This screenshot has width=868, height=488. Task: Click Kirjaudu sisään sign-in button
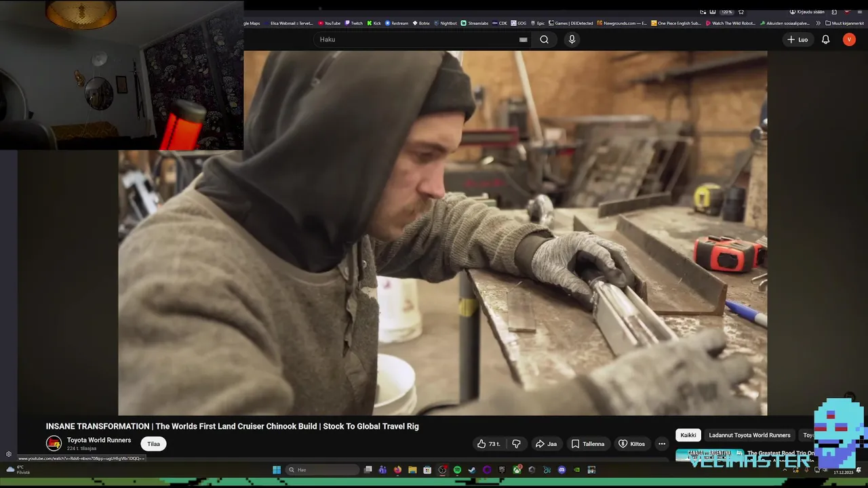pos(807,12)
